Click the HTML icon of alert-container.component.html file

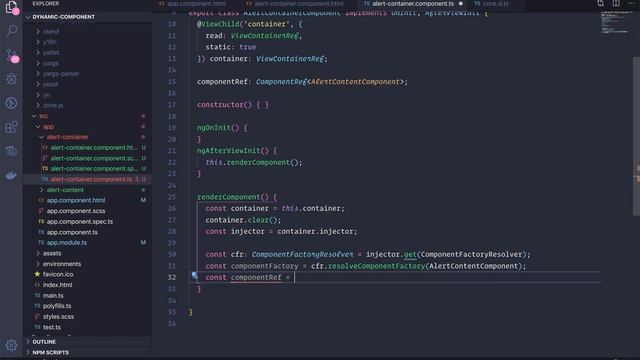click(x=45, y=147)
